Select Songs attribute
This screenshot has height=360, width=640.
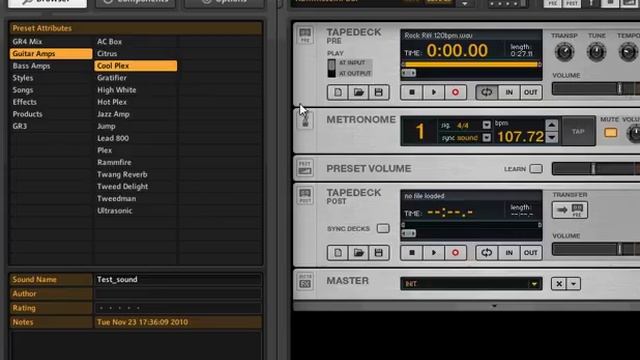(51, 90)
